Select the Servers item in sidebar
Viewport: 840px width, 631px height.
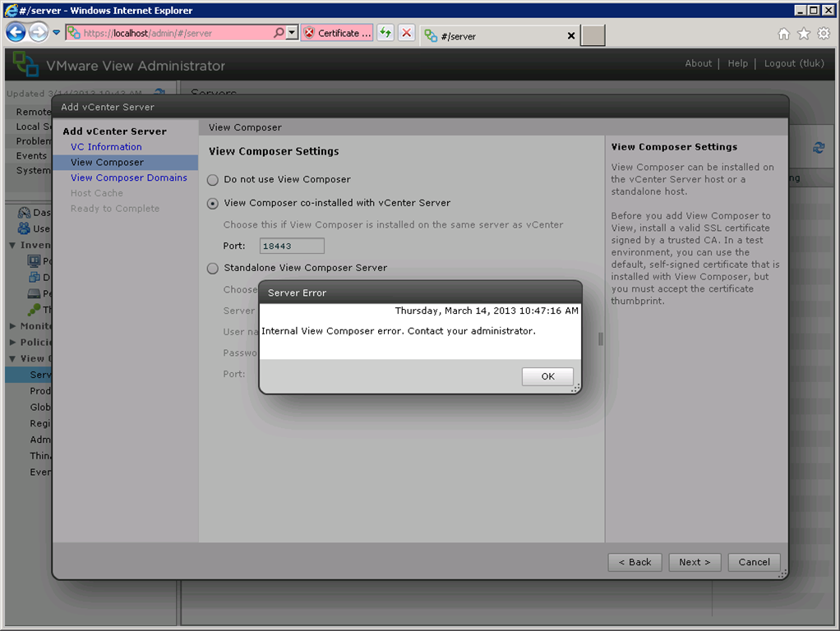point(29,375)
